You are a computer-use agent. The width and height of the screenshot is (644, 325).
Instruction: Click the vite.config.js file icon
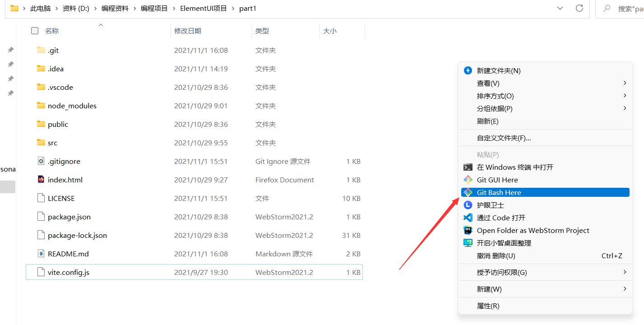[41, 272]
